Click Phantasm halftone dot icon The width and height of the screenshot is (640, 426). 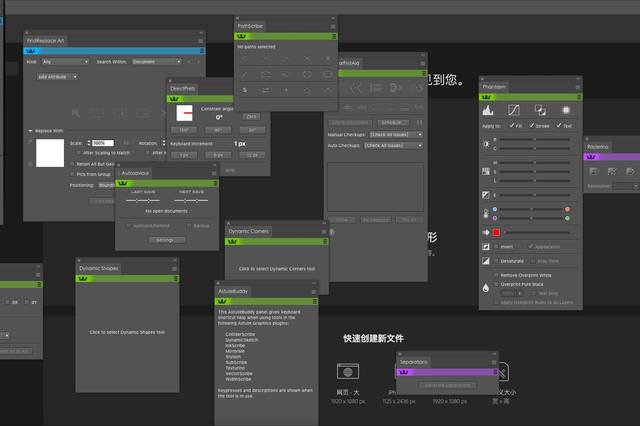(566, 110)
